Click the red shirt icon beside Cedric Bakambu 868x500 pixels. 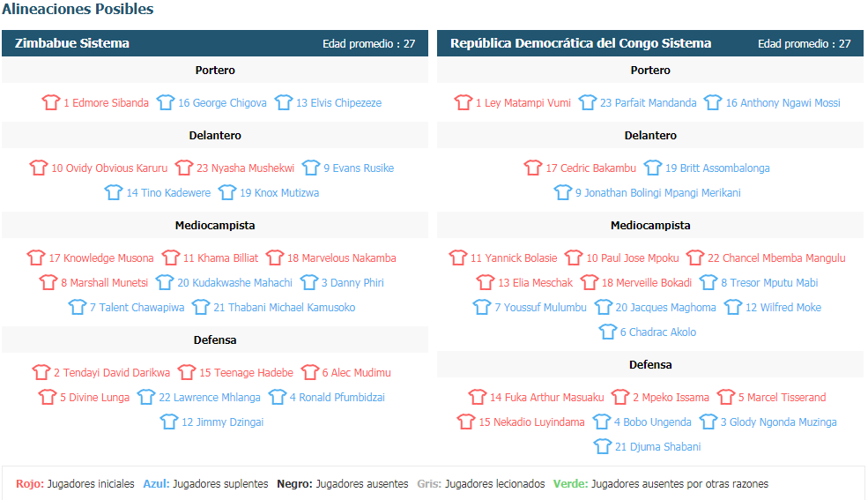pyautogui.click(x=533, y=168)
